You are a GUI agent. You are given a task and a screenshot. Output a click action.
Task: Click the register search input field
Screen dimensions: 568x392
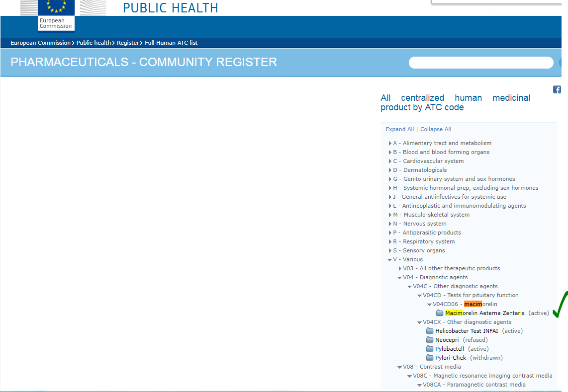tap(481, 62)
